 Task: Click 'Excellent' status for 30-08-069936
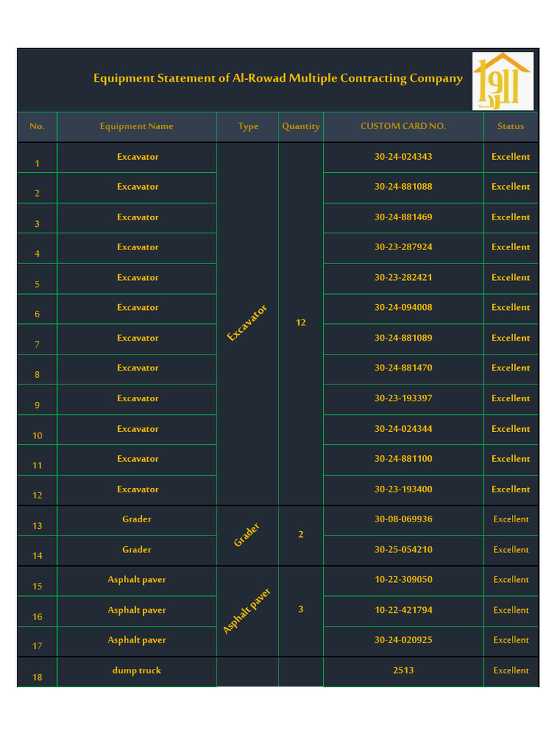pos(511,519)
